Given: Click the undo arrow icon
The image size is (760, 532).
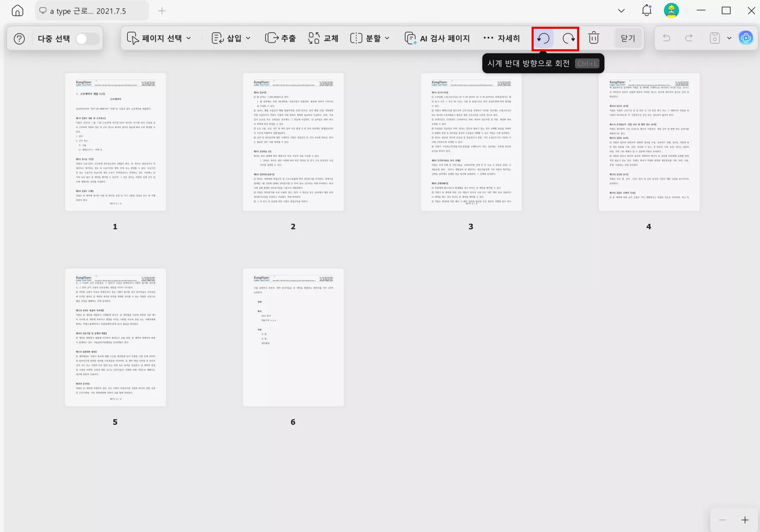Looking at the screenshot, I should point(666,38).
